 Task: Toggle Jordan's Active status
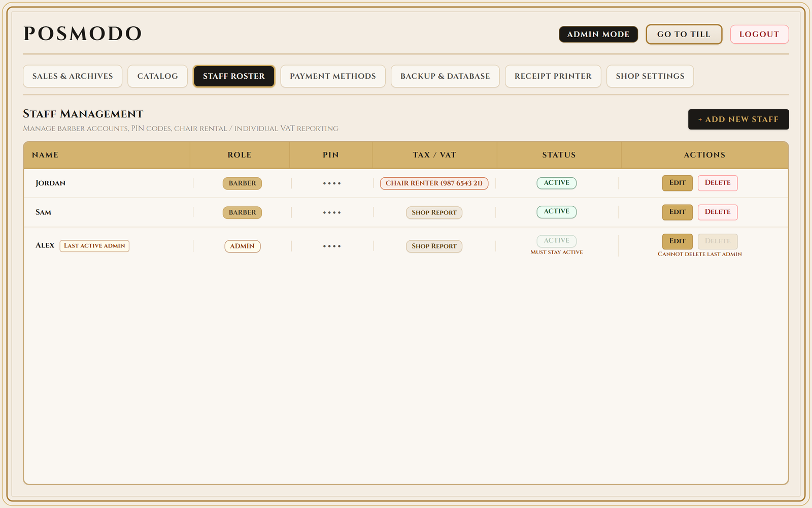pyautogui.click(x=557, y=183)
